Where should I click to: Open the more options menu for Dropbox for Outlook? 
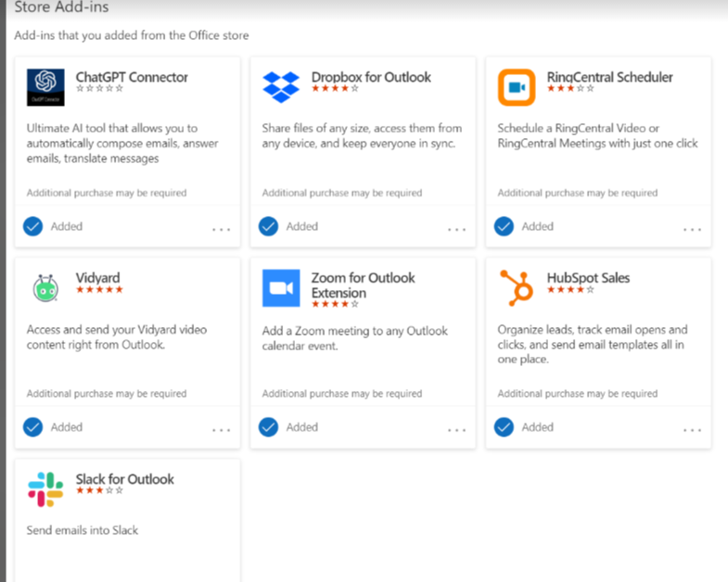[x=457, y=229]
